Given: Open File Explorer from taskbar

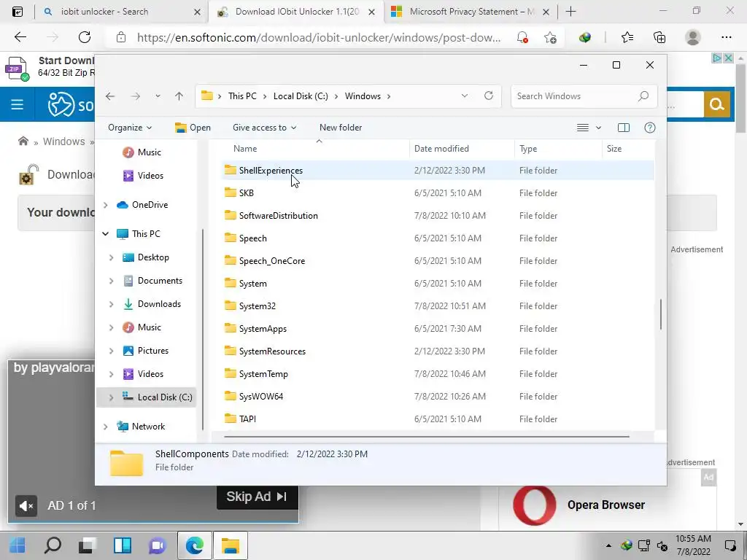Looking at the screenshot, I should tap(230, 545).
